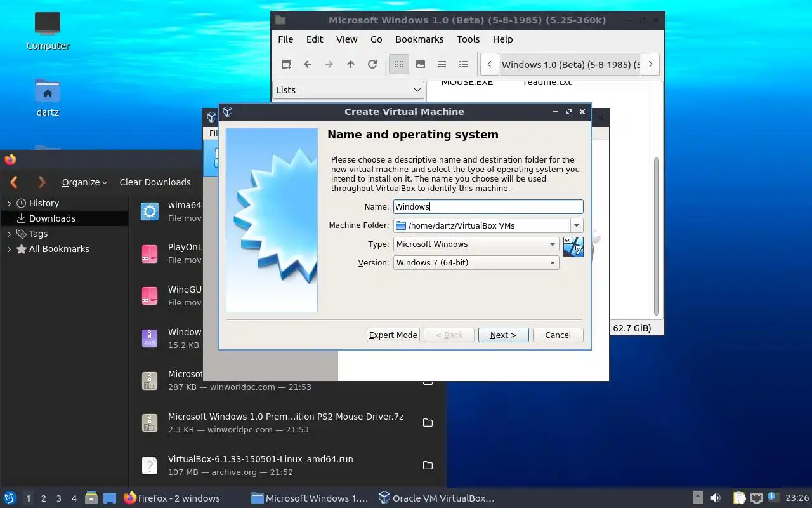Open the dartz home folder desktop icon

coord(48,97)
